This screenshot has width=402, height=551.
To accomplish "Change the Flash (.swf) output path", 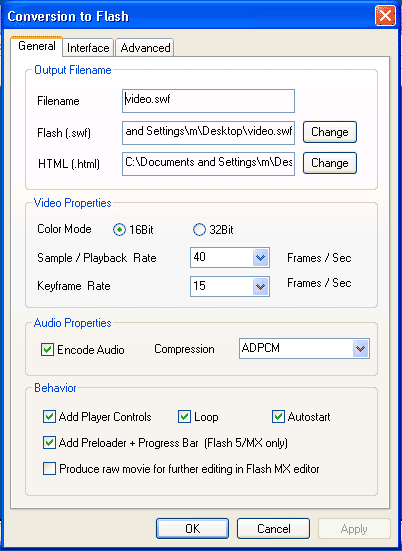I will point(330,132).
